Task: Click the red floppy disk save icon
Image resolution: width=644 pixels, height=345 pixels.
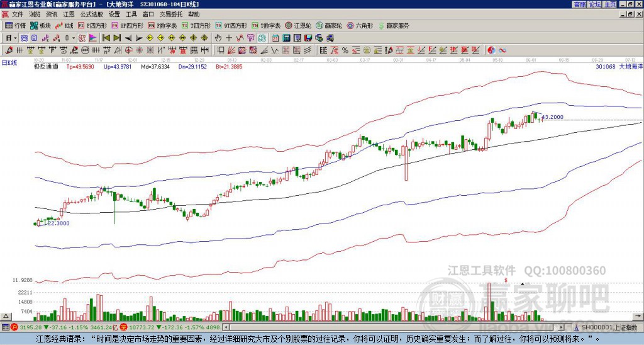Action: (308, 38)
